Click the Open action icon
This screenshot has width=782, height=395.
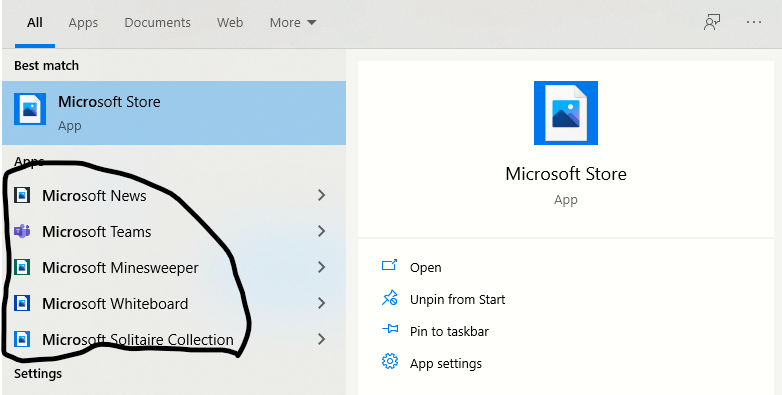390,265
